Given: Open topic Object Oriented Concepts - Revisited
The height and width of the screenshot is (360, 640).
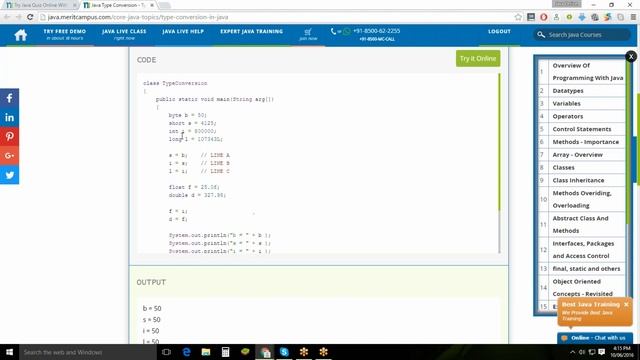Looking at the screenshot, I should 582,287.
